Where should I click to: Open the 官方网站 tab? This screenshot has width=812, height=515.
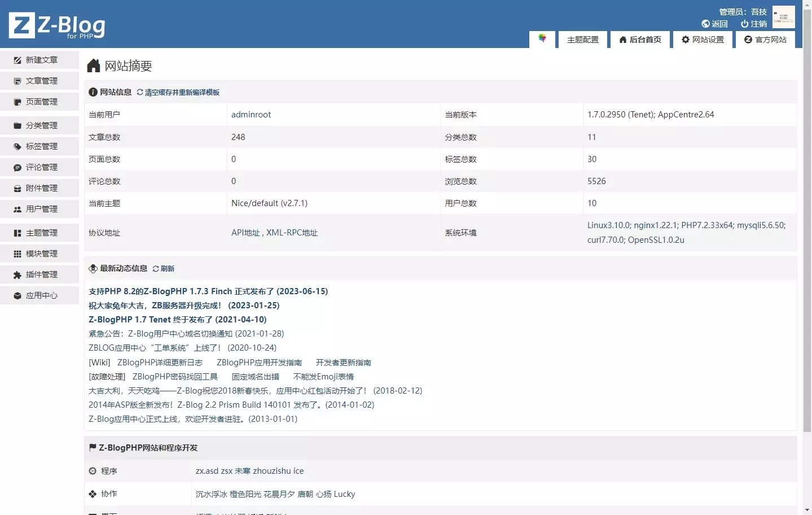pos(765,40)
